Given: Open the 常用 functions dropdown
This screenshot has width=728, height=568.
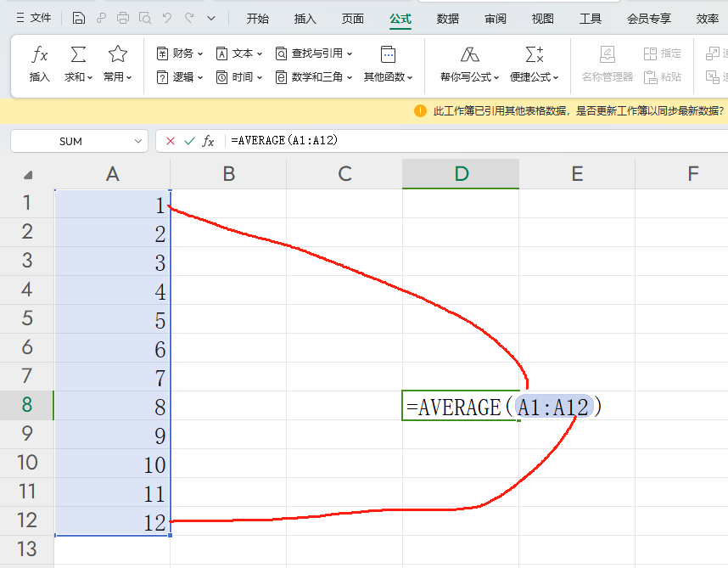Looking at the screenshot, I should click(117, 64).
